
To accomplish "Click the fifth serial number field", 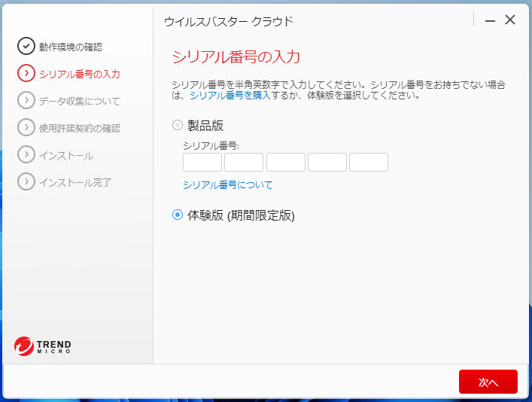I will coord(369,163).
